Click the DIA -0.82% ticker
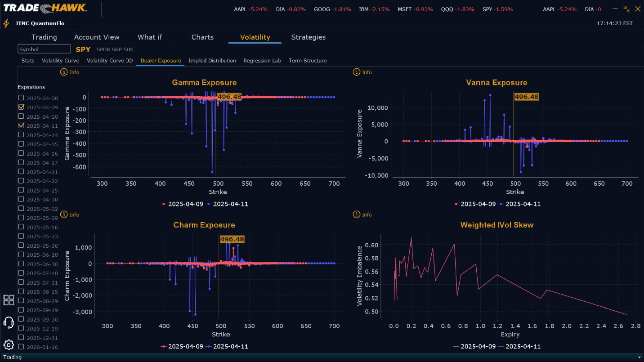The height and width of the screenshot is (362, 644). click(291, 9)
